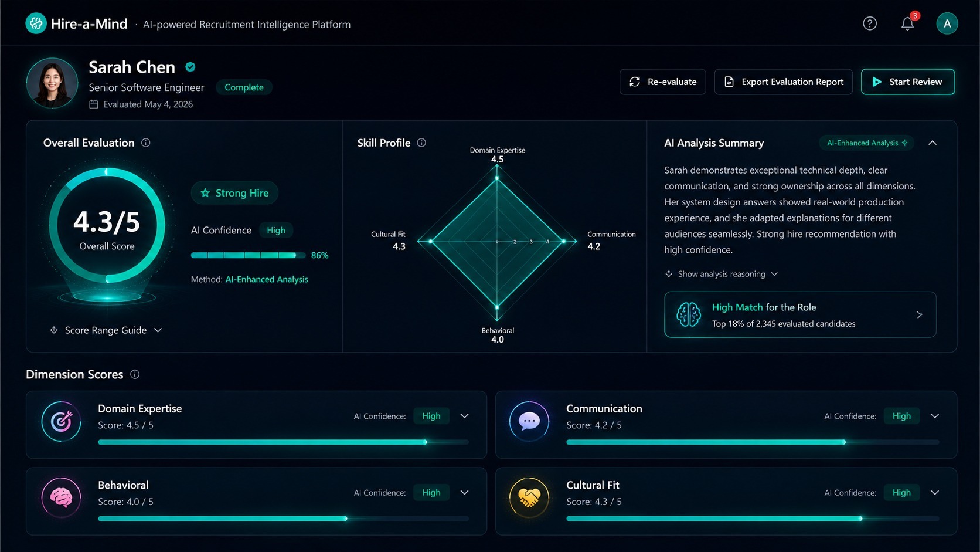
Task: Click the Score: 4.0 / 5 text
Action: coord(125,502)
